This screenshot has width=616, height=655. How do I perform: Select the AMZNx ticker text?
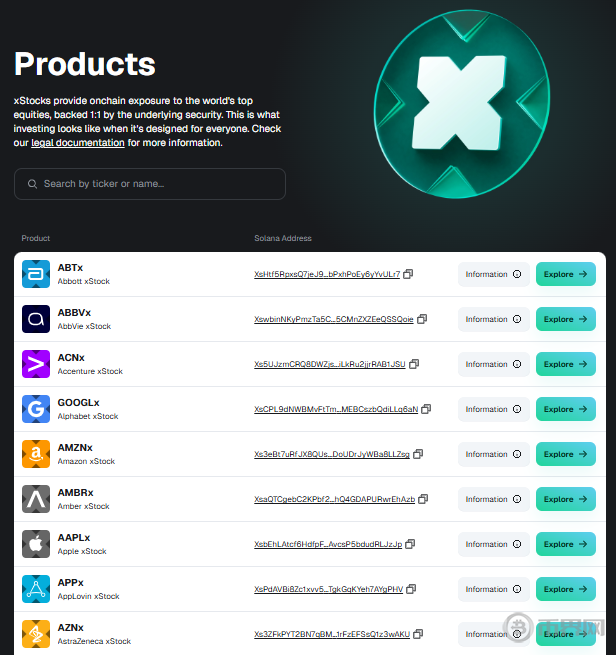click(75, 447)
